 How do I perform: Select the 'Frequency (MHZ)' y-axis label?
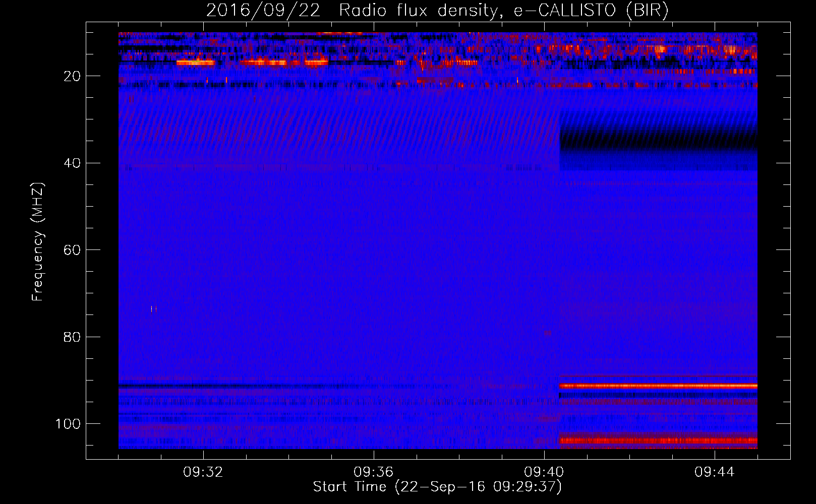click(x=38, y=242)
